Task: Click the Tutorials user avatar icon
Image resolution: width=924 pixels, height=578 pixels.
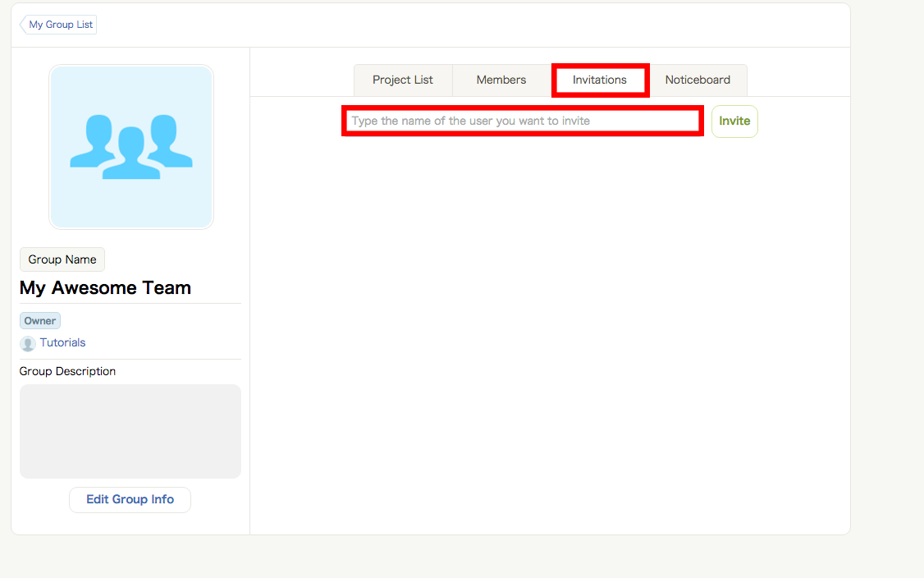Action: coord(28,343)
